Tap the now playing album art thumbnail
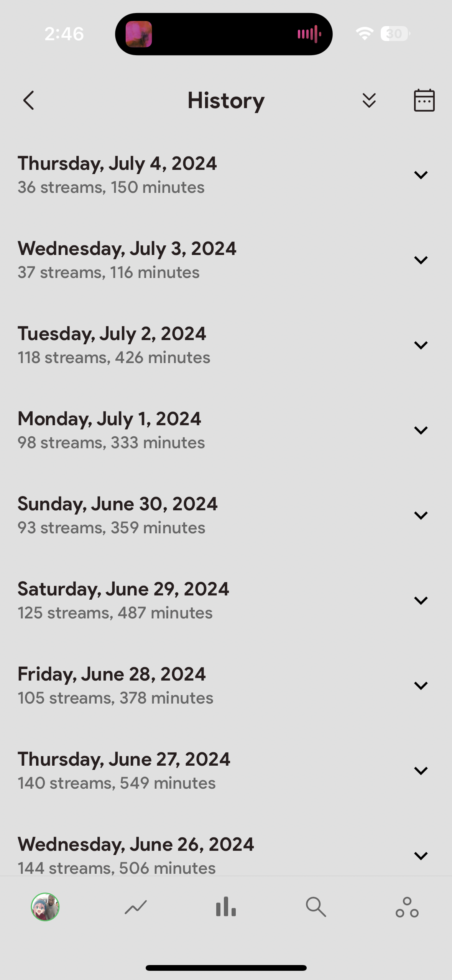 coord(139,34)
